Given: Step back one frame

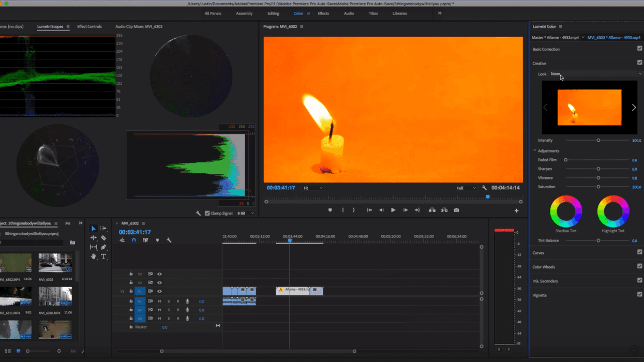Looking at the screenshot, I should point(381,210).
